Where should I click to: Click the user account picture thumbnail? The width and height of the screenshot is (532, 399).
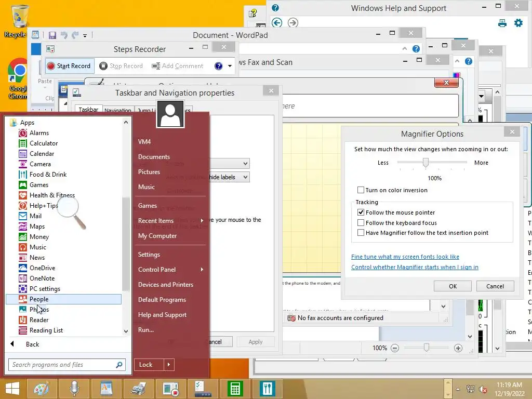(x=170, y=114)
